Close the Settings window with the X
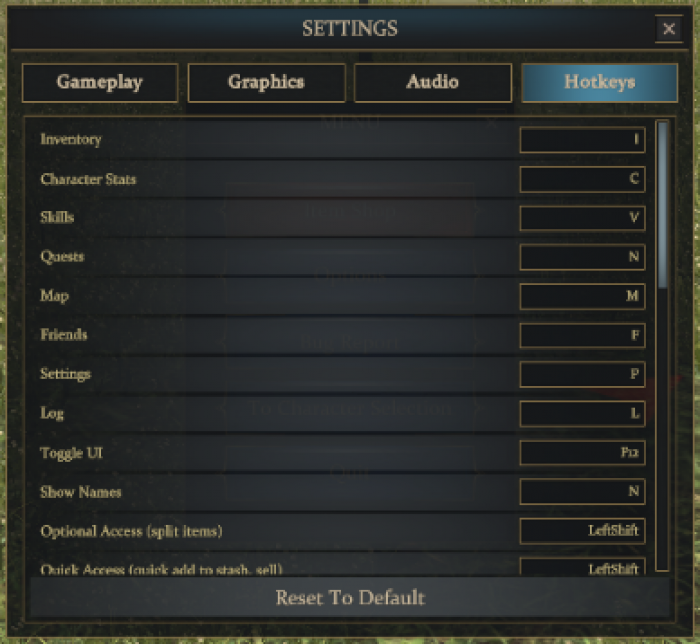The width and height of the screenshot is (700, 644). 668,29
